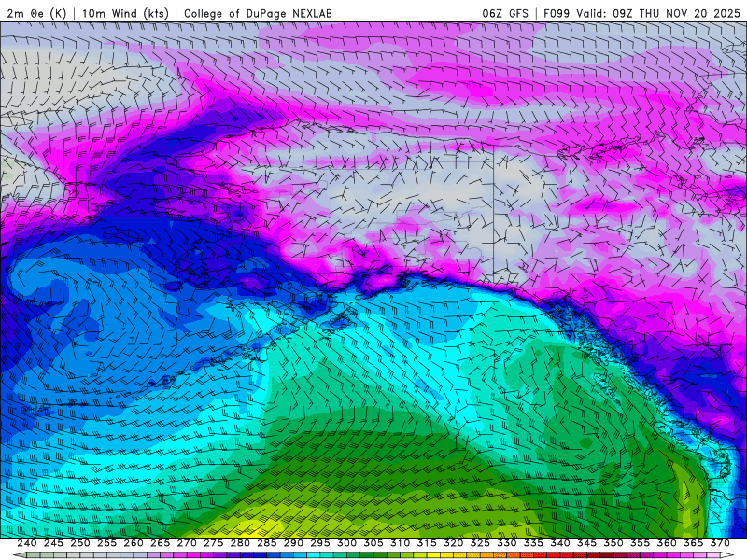Select the "Valid: 09Z THU NOV 20 2025" text
The width and height of the screenshot is (747, 560).
pyautogui.click(x=658, y=13)
